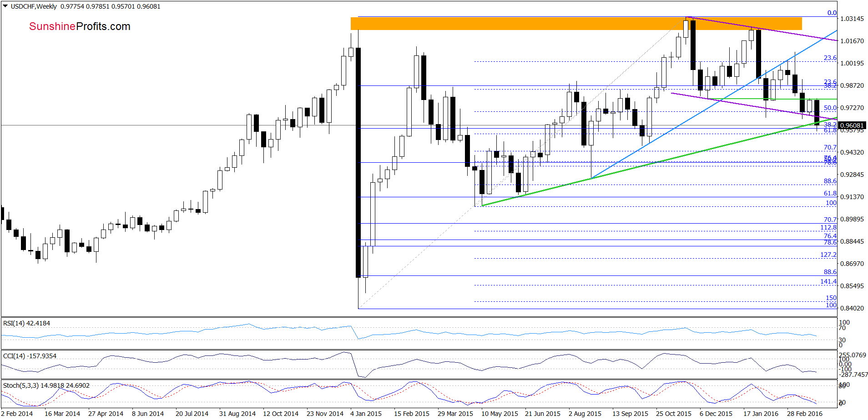The width and height of the screenshot is (868, 420).
Task: Select the orange resistance zone rectangle
Action: [x=576, y=23]
